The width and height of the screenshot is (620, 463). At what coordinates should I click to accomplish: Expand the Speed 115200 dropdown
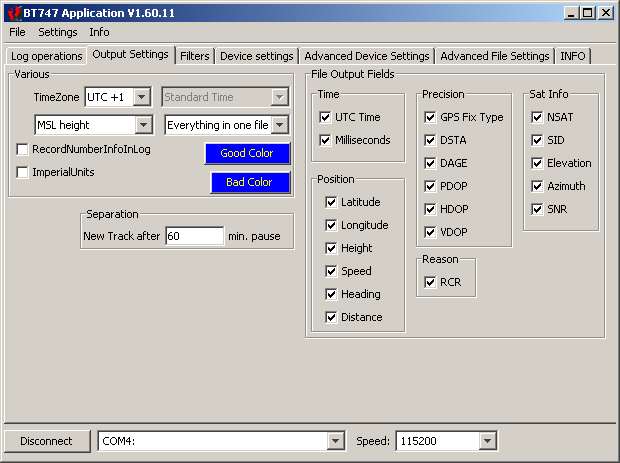point(488,441)
